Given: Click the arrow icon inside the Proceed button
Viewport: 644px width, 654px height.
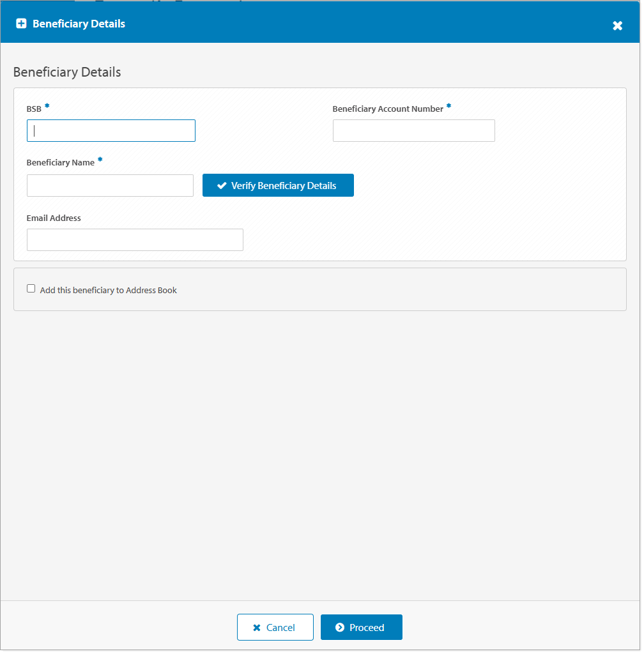Looking at the screenshot, I should point(341,627).
